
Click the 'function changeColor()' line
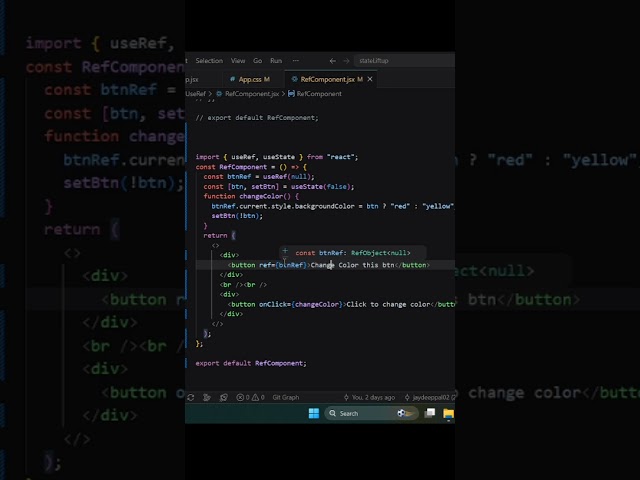click(251, 196)
